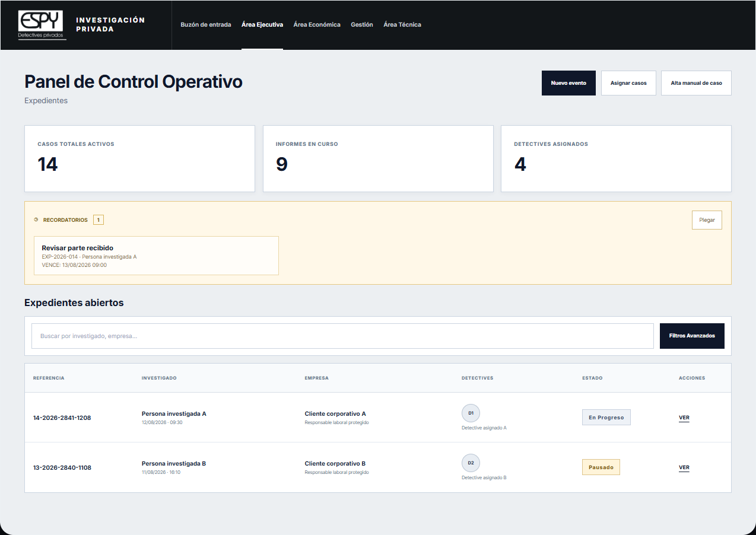Image resolution: width=756 pixels, height=535 pixels.
Task: Click the ESPY Detectives privados logo
Action: coord(42,24)
